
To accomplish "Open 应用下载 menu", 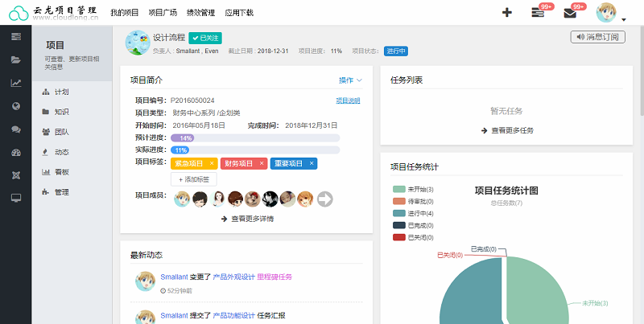I will click(239, 13).
